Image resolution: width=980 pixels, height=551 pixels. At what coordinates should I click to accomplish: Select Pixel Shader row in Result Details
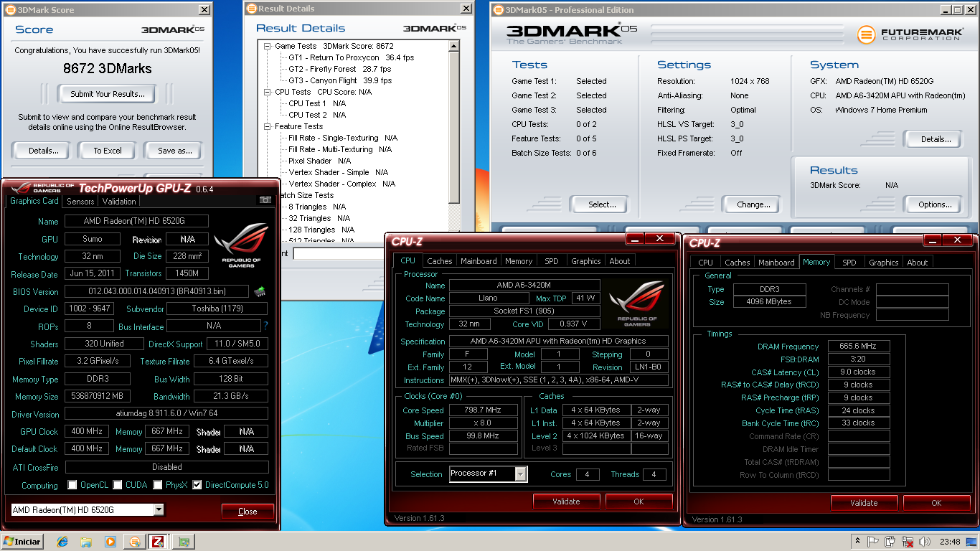[319, 161]
